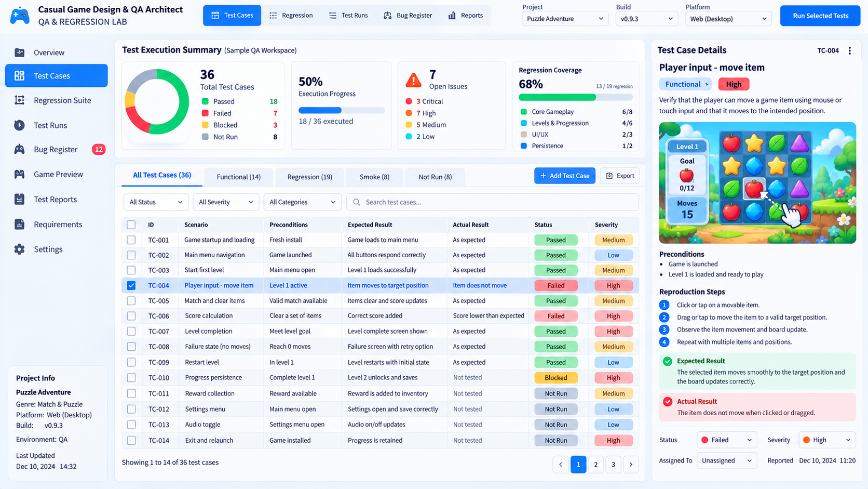Click the Export button
Viewport: 868px width, 489px height.
click(x=620, y=176)
